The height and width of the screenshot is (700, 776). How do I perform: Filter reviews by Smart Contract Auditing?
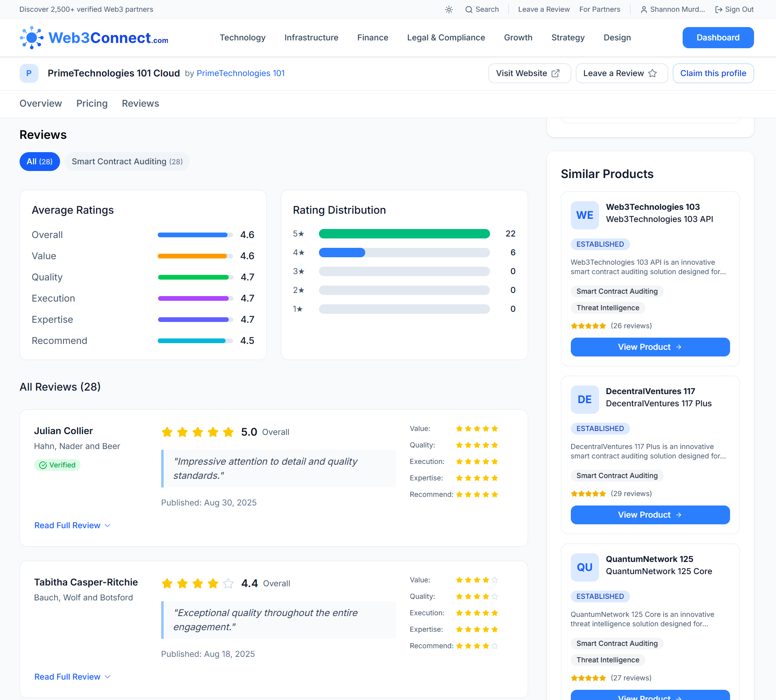127,162
